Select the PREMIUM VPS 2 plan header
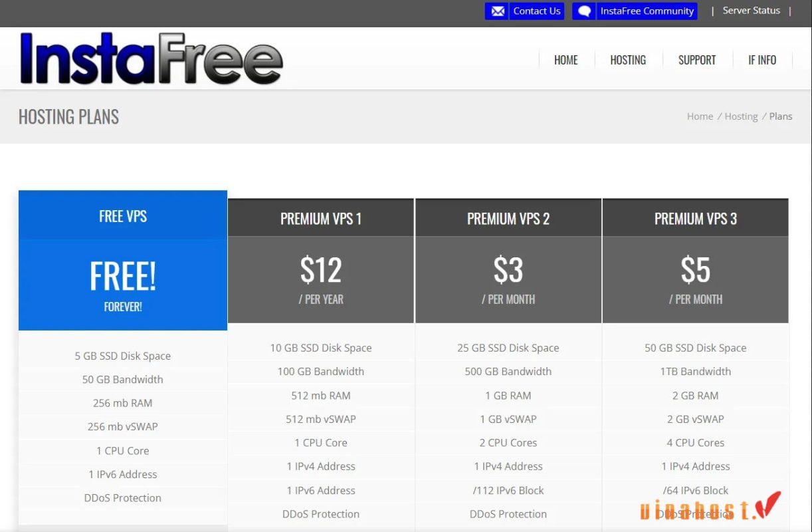 tap(508, 217)
